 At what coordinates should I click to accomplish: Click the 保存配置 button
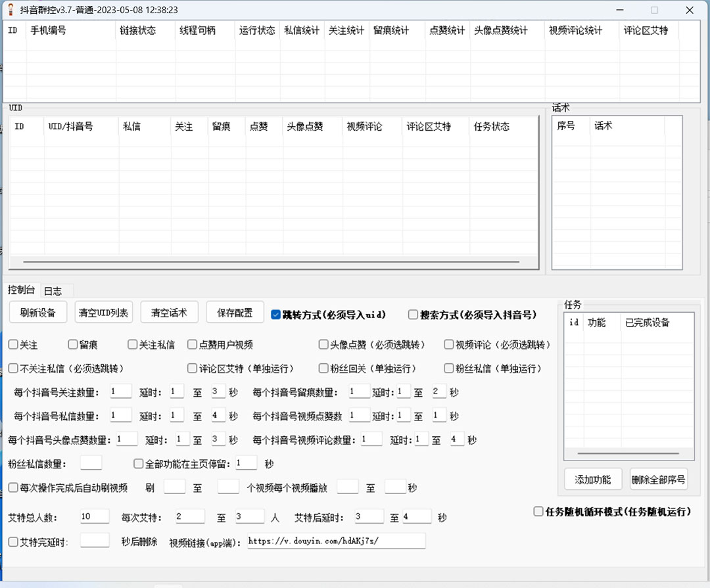[x=234, y=312]
